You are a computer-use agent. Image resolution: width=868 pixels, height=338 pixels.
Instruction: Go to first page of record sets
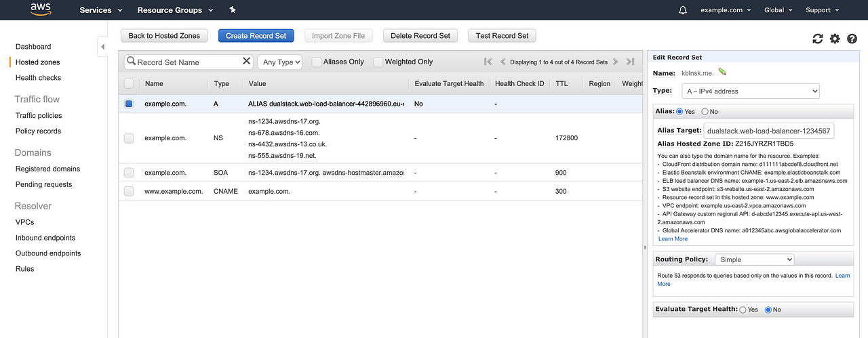488,62
